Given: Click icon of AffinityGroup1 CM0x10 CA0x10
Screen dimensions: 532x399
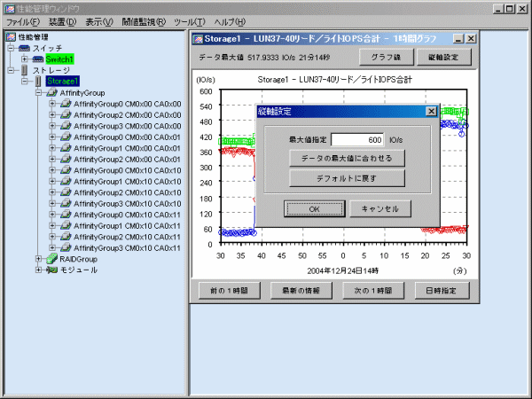Looking at the screenshot, I should click(x=66, y=181).
